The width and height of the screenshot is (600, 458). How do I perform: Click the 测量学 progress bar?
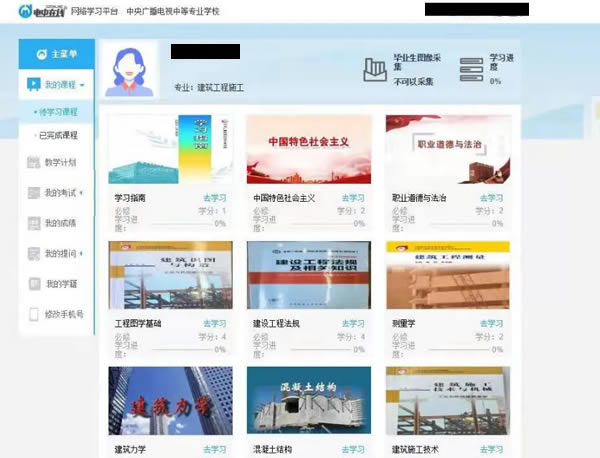pyautogui.click(x=459, y=350)
